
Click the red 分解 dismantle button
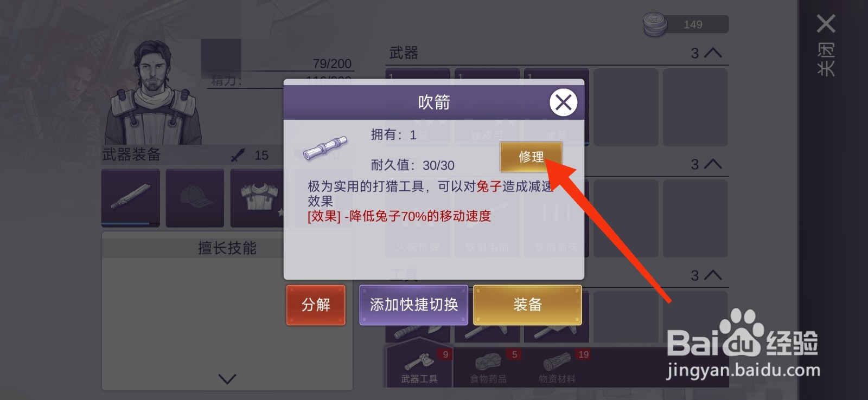point(316,305)
